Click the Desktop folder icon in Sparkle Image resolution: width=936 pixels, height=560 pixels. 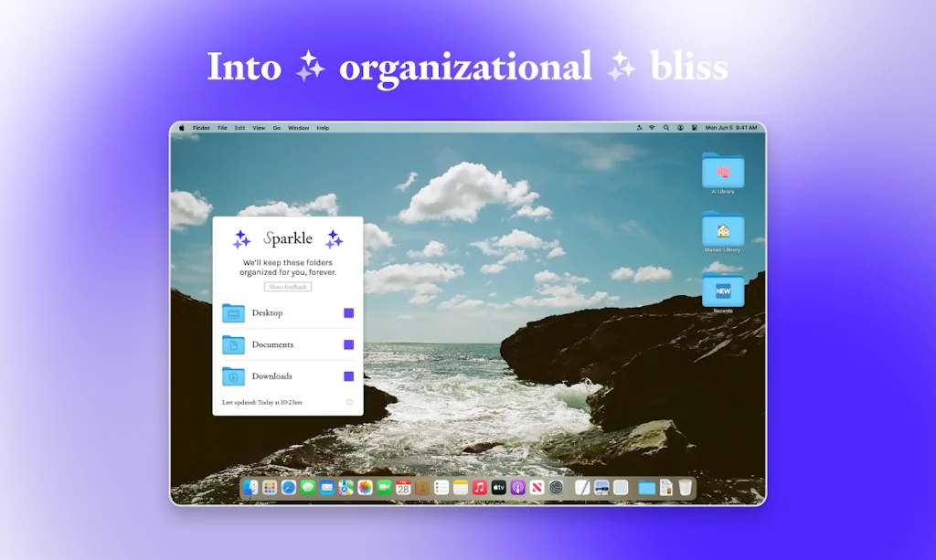[x=233, y=313]
